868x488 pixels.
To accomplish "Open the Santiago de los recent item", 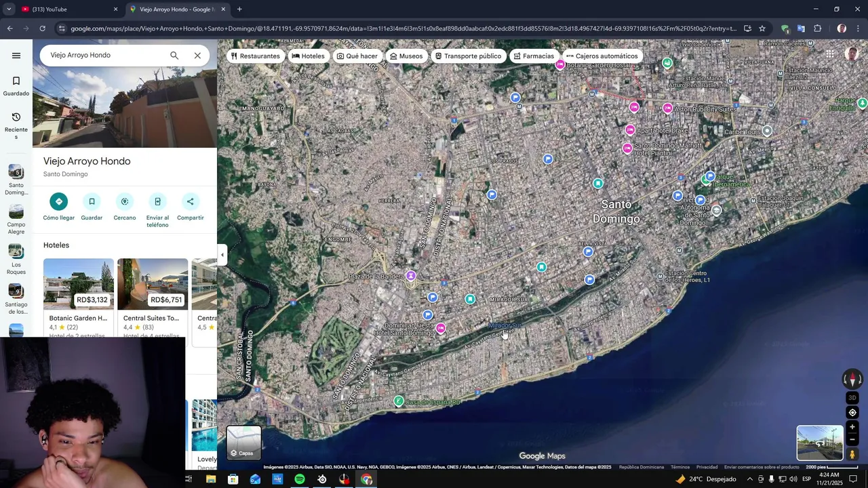I will tap(16, 300).
